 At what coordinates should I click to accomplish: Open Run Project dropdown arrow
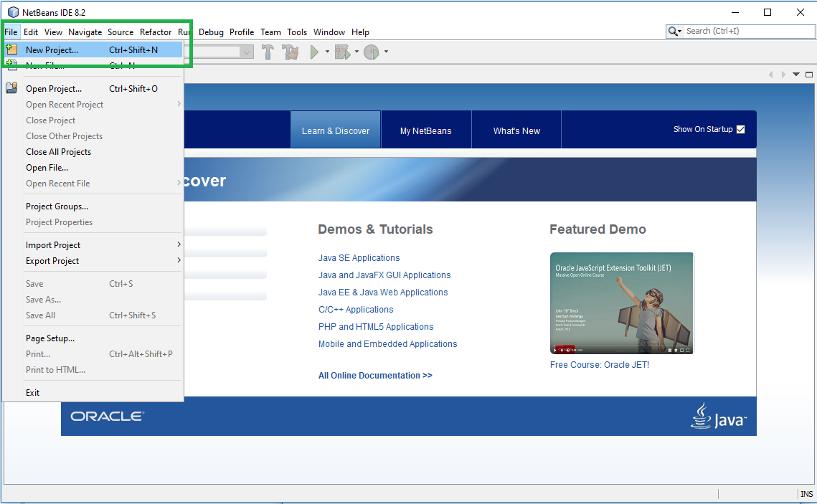(327, 52)
